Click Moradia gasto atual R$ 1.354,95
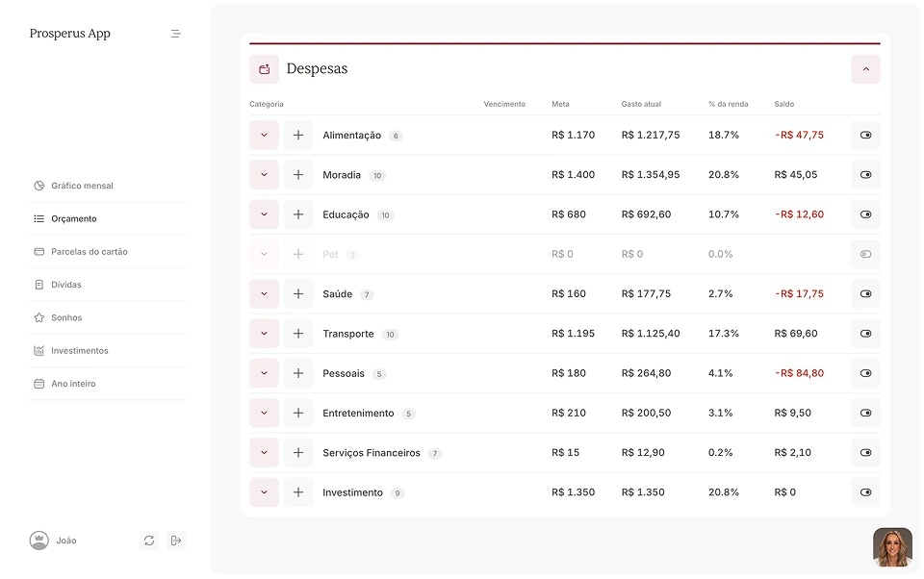The image size is (924, 579). click(651, 175)
